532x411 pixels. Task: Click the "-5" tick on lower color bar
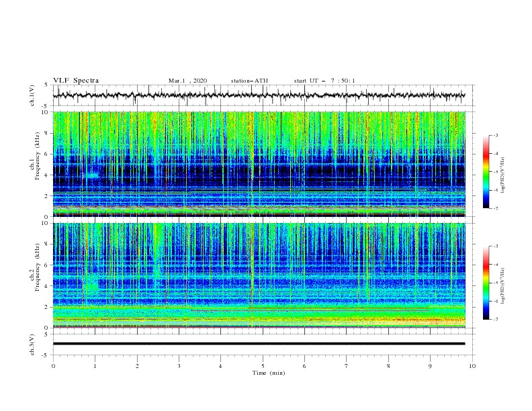(495, 283)
